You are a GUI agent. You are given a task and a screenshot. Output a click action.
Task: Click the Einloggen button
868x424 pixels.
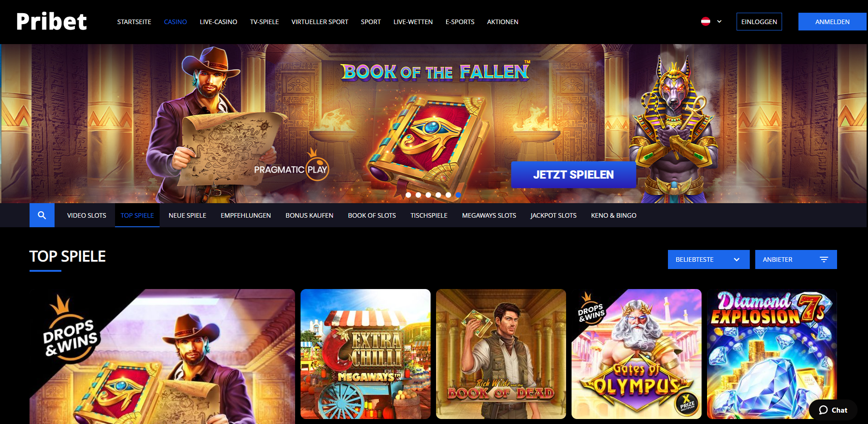pyautogui.click(x=759, y=22)
